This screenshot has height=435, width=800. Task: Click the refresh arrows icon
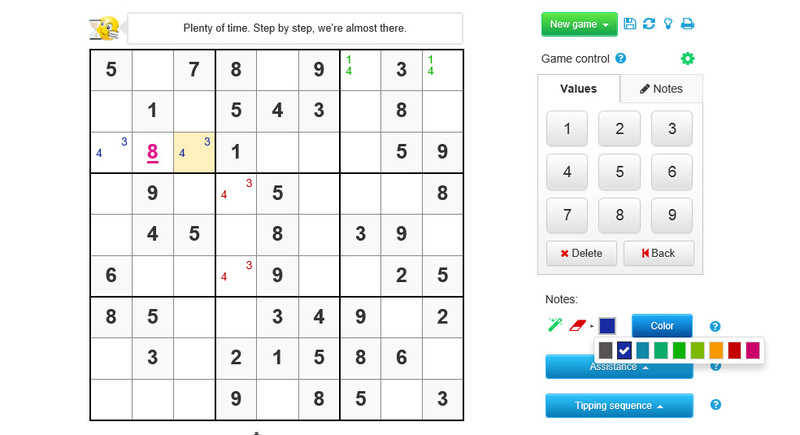649,24
